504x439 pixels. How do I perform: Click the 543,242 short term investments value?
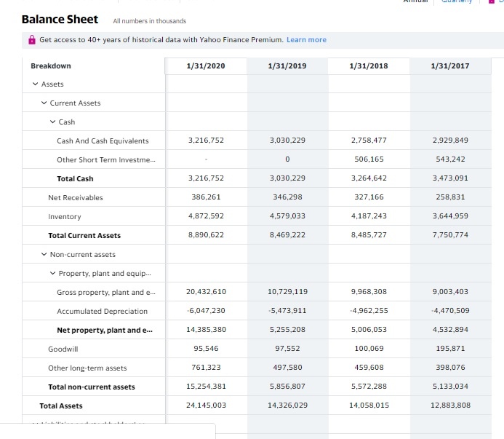(x=450, y=159)
